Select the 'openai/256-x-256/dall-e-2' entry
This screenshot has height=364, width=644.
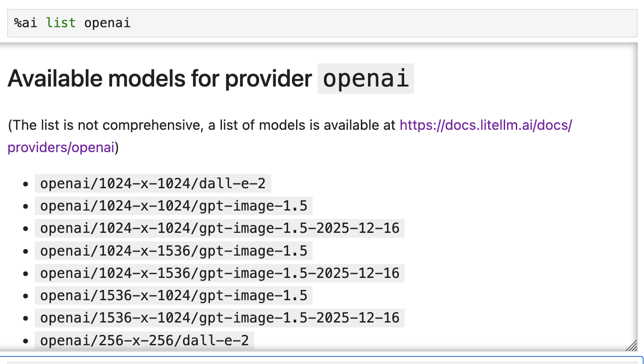pos(144,340)
